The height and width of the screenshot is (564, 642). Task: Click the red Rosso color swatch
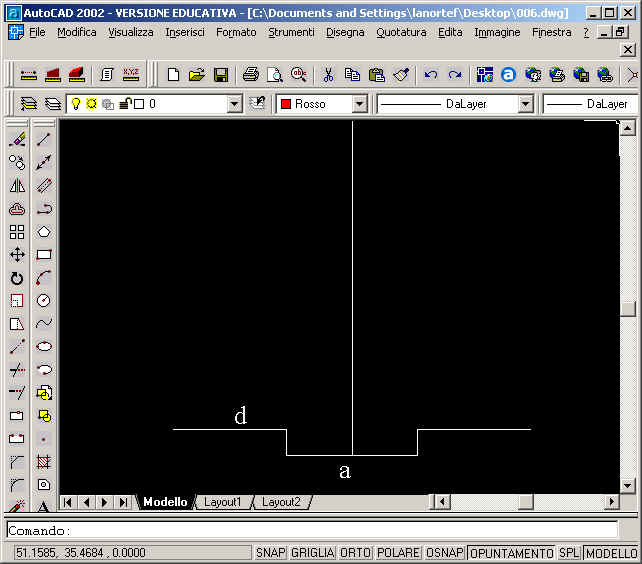click(x=285, y=104)
